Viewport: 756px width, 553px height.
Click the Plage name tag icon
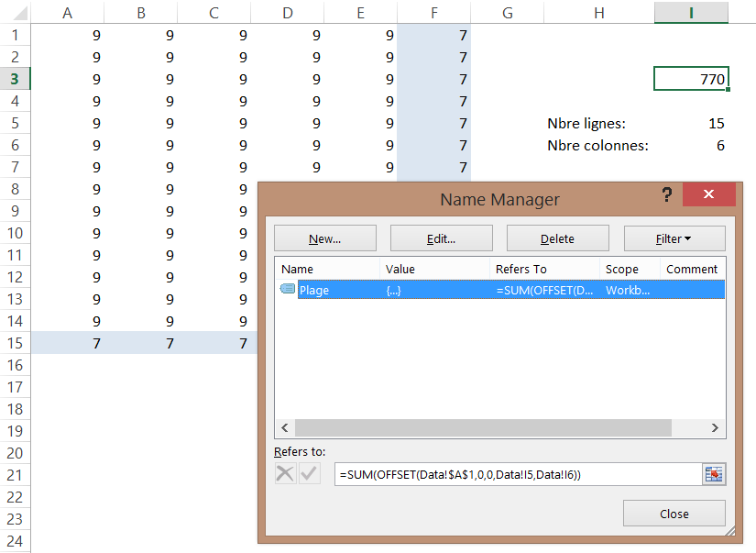tap(288, 290)
